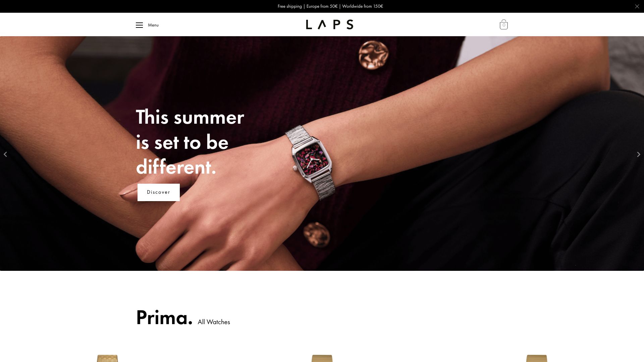Viewport: 644px width, 362px height.
Task: Open the middle gold watch product thumbnail
Action: pos(322,358)
